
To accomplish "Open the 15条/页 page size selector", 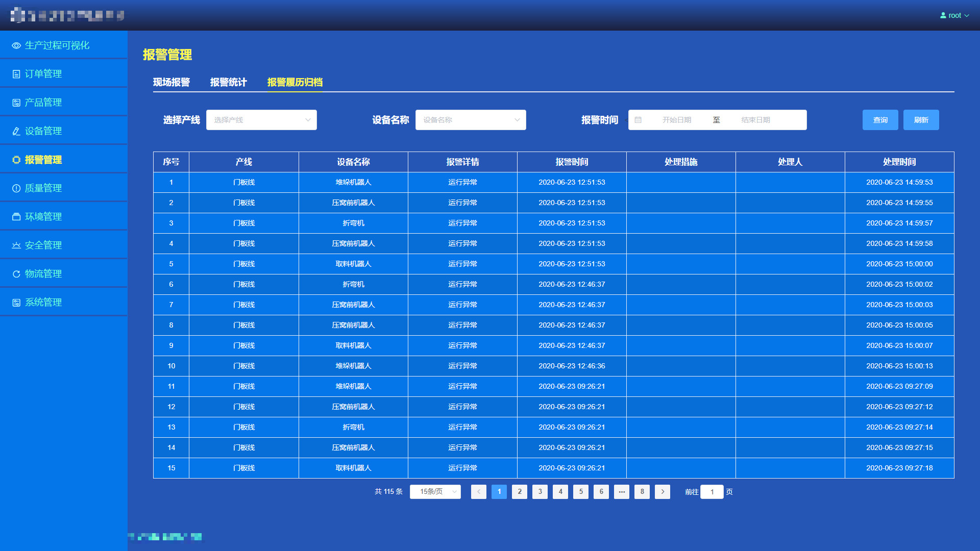I will (435, 492).
